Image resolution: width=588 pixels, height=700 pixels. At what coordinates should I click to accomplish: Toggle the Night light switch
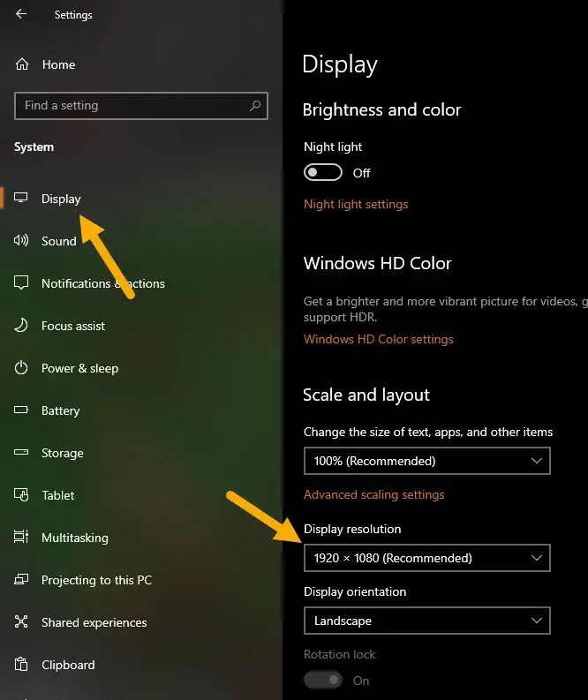coord(323,172)
